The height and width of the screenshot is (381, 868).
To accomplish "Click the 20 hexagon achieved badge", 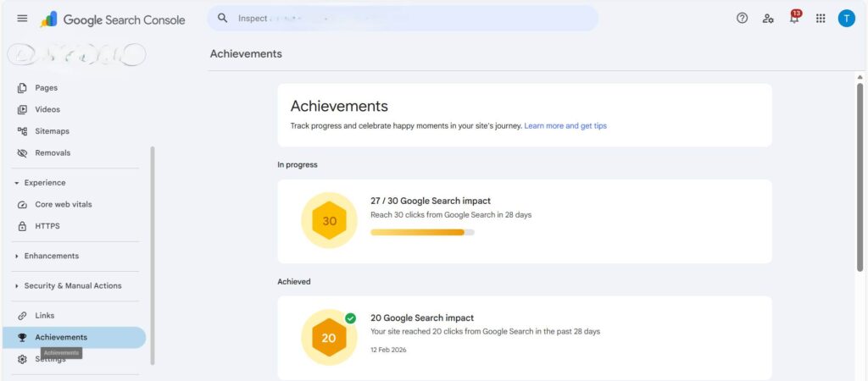I will (330, 337).
